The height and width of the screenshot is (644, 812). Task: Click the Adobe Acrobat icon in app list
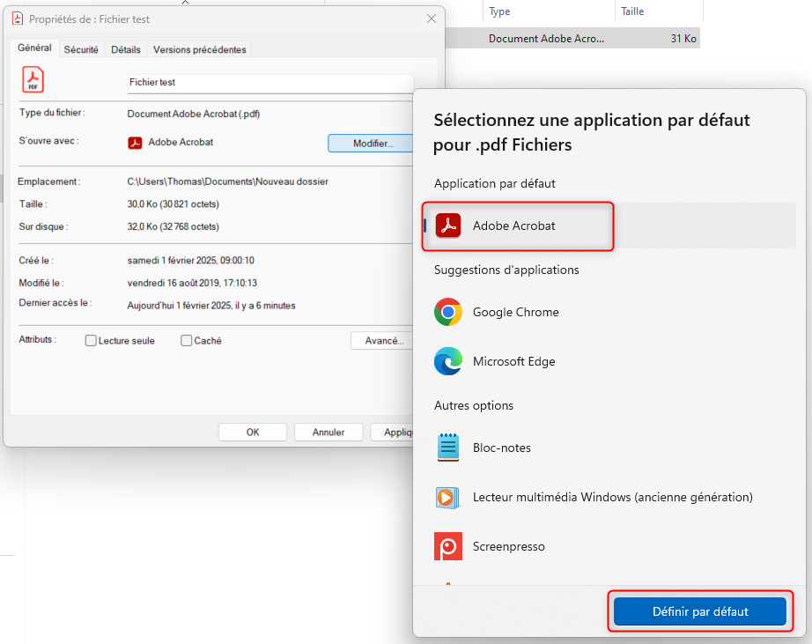click(448, 226)
